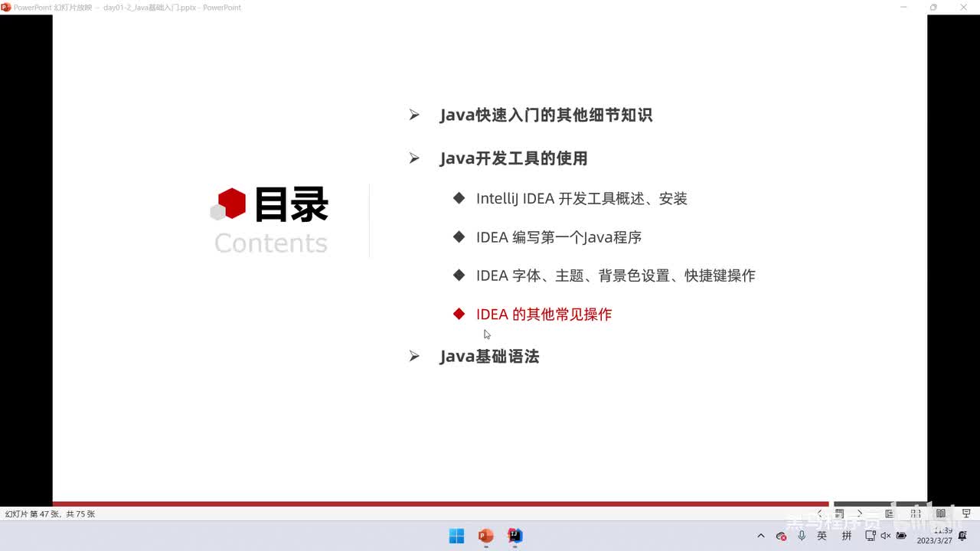Viewport: 980px width, 551px height.
Task: Click IDEA 字体、主题、背景色设置、快捷键操作 item
Action: (616, 275)
